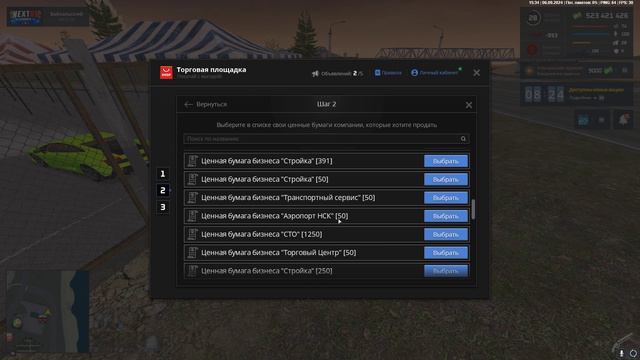Choose "Аэропорт НСК" [50] via Выбрать
Viewport: 640px width, 360px height.
pos(446,216)
